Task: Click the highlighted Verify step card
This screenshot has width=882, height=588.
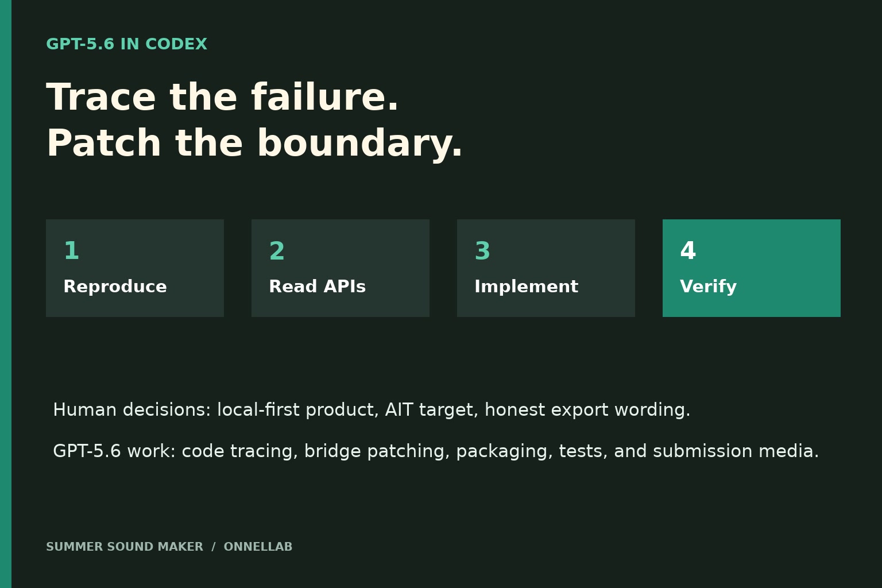Action: click(752, 268)
